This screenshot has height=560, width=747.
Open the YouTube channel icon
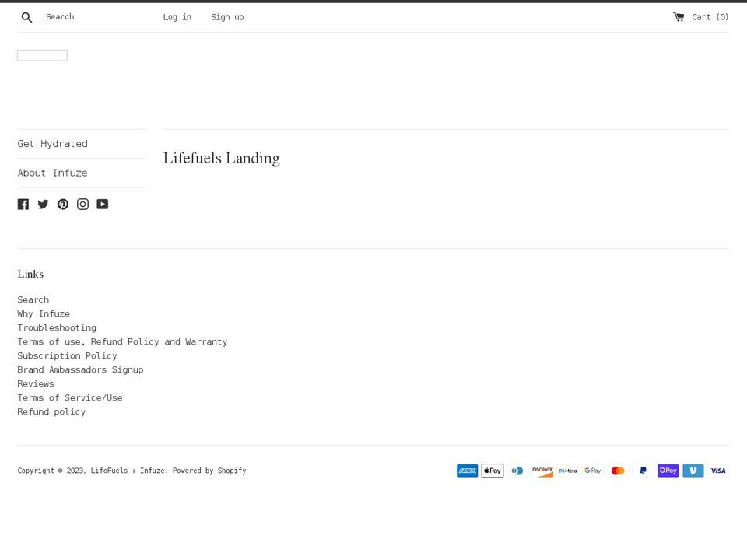[103, 205]
